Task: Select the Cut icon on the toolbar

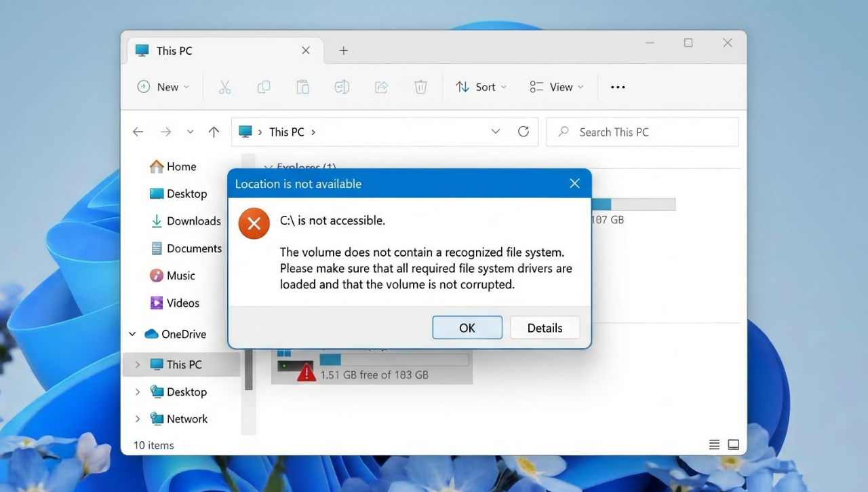Action: click(224, 87)
